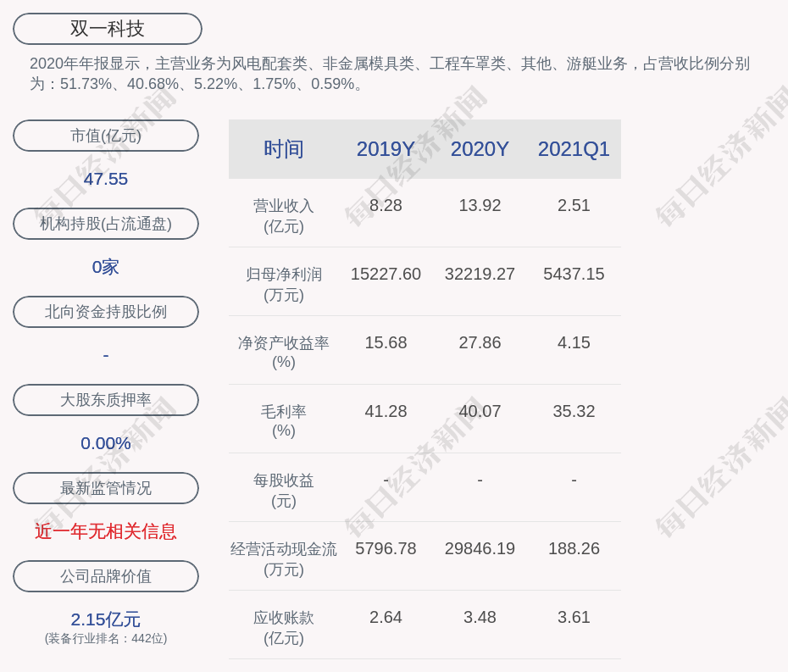Click the market value figure 47.55
The height and width of the screenshot is (672, 788).
[106, 179]
